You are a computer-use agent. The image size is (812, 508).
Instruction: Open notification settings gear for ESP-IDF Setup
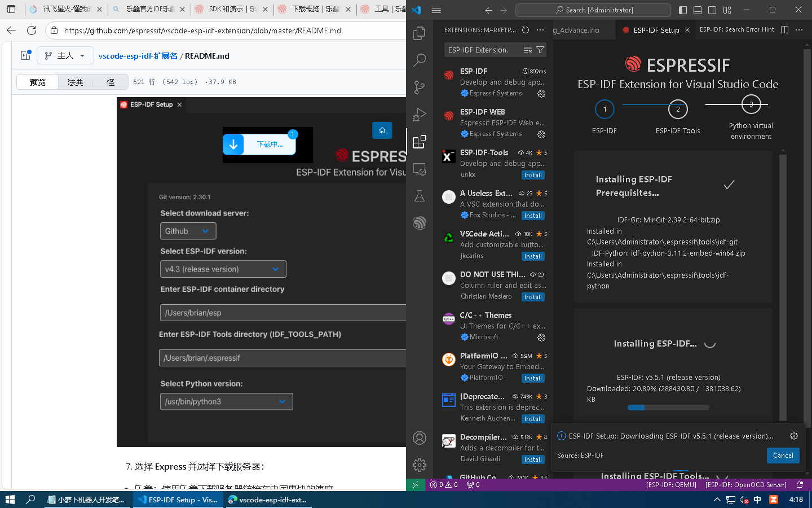(794, 436)
